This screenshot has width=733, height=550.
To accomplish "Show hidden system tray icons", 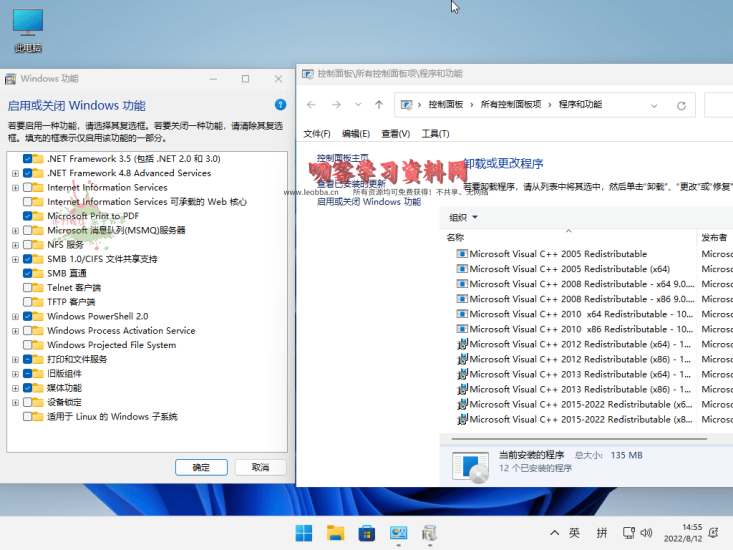I will tap(554, 533).
